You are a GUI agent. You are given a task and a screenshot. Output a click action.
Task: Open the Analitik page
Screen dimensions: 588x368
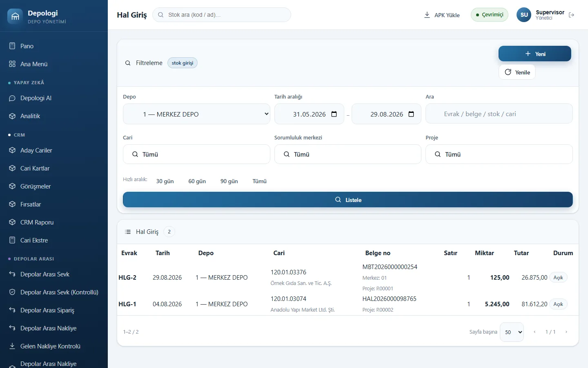pyautogui.click(x=54, y=116)
